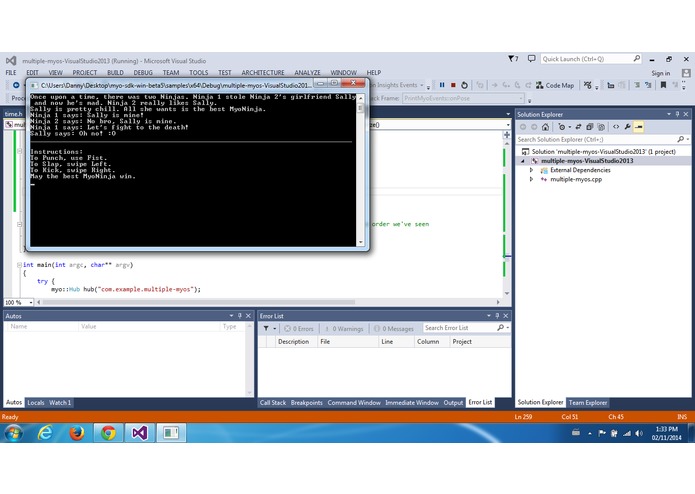The width and height of the screenshot is (695, 494).
Task: Expand the multiple-myos.cpp tree node
Action: (x=531, y=179)
